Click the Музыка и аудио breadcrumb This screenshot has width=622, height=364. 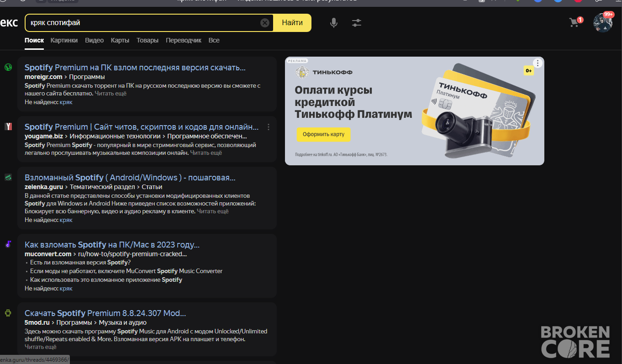click(123, 322)
